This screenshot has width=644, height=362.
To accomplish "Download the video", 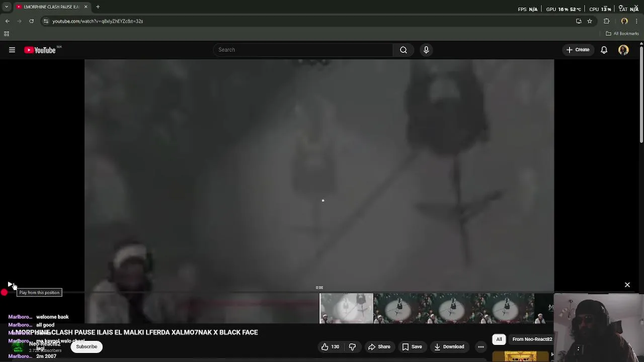I will click(449, 346).
